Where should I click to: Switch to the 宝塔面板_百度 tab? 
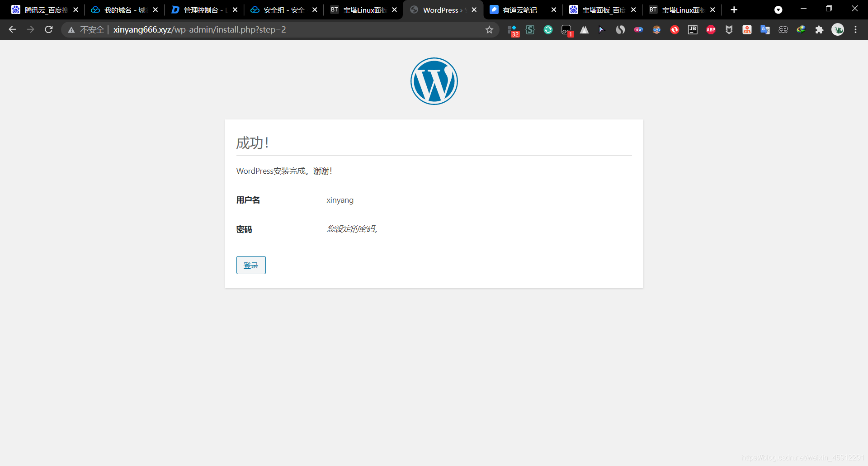coord(602,10)
